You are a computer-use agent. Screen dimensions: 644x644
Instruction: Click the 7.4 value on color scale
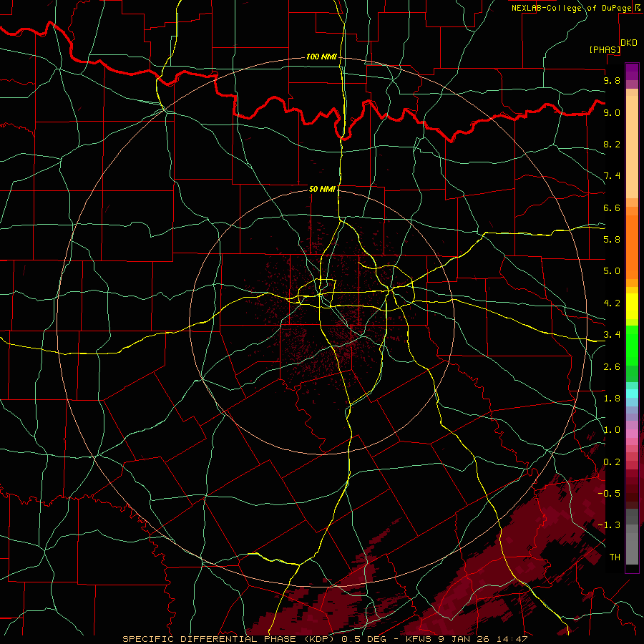(x=612, y=176)
